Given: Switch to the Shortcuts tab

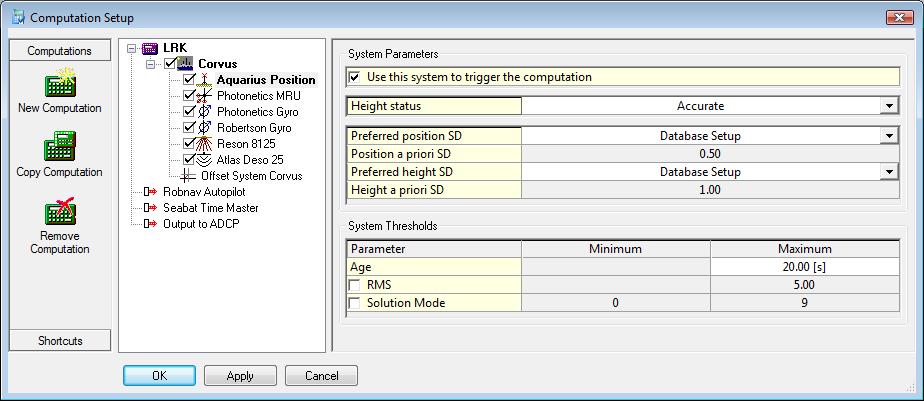Looking at the screenshot, I should [x=59, y=341].
